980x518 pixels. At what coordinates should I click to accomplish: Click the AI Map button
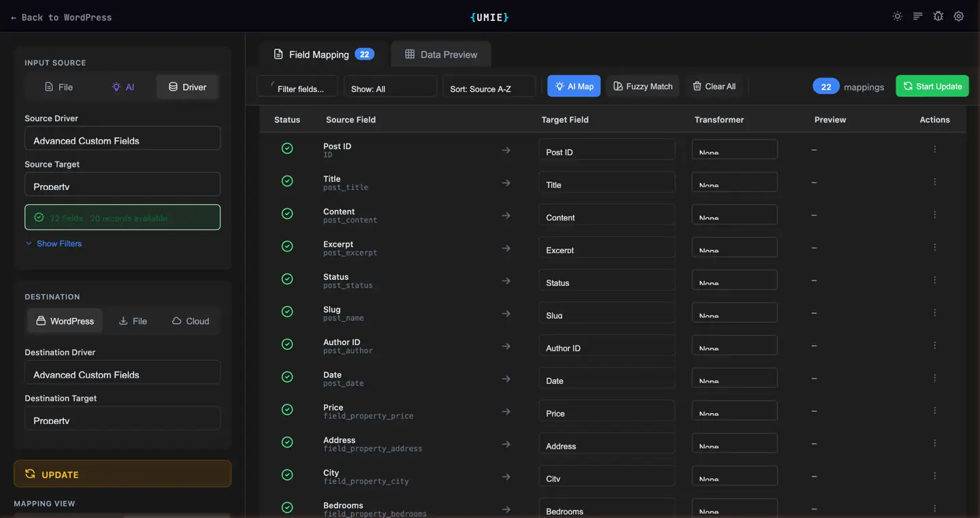point(574,86)
